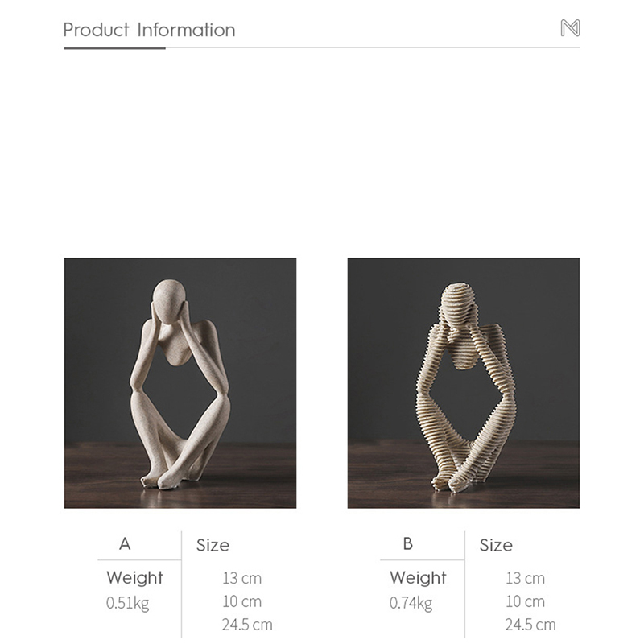The height and width of the screenshot is (644, 644).
Task: Select the 13 cm value for product A
Action: click(x=242, y=578)
